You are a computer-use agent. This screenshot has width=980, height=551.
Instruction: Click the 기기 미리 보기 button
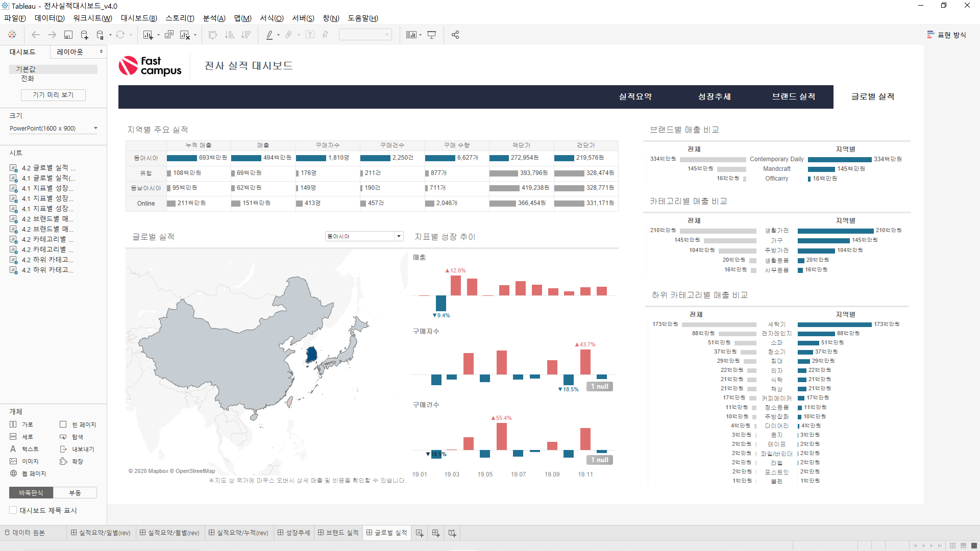(x=53, y=95)
